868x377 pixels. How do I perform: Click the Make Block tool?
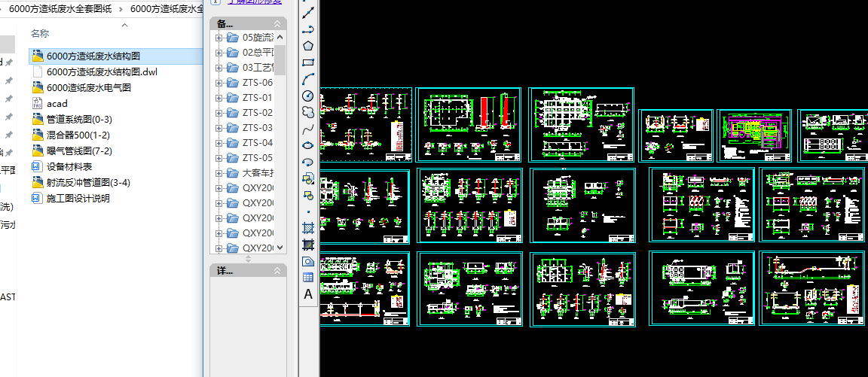[x=308, y=195]
